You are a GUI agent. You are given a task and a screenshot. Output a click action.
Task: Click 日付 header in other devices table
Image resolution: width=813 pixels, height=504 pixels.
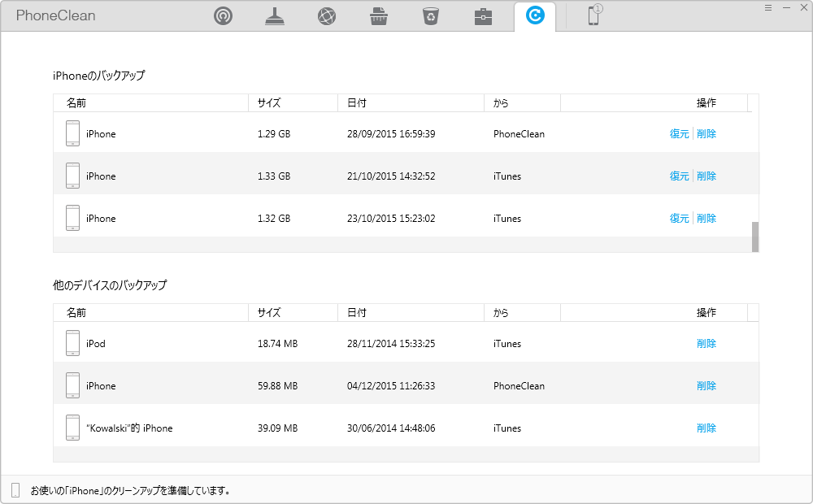click(411, 313)
